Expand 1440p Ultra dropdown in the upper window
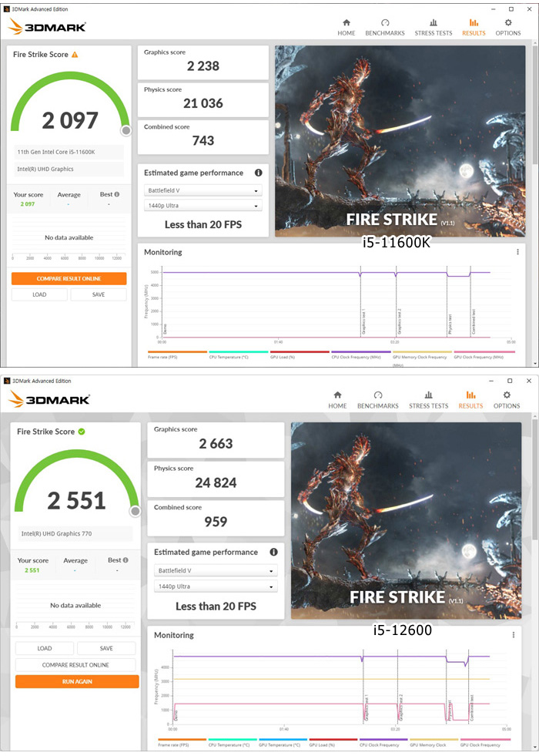 pyautogui.click(x=203, y=207)
